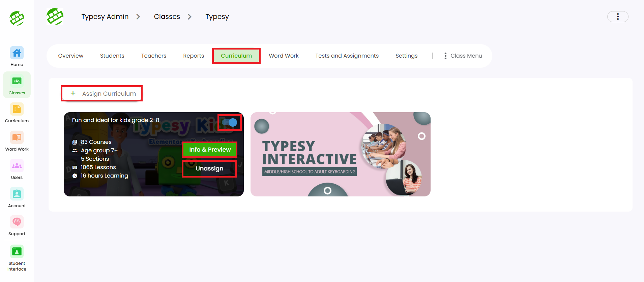Switch to Student Interface
Image resolution: width=644 pixels, height=282 pixels.
click(17, 258)
